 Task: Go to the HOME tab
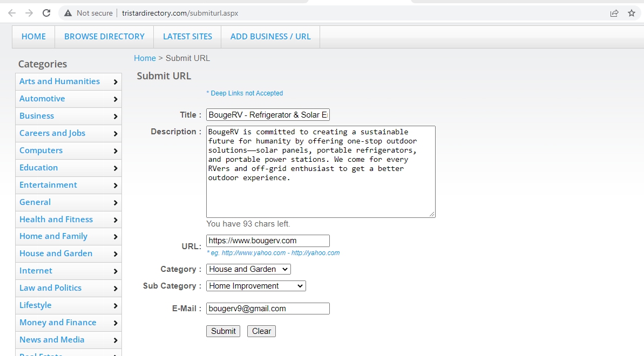[x=33, y=37]
